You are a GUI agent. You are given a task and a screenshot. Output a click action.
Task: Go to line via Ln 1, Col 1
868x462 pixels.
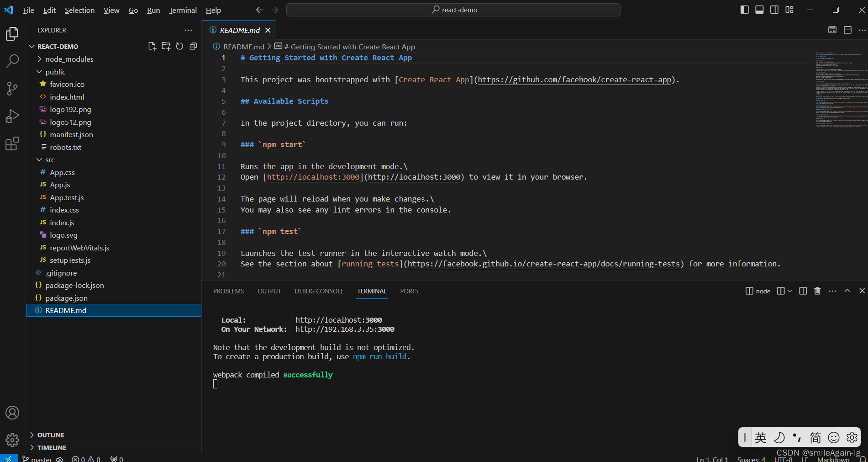(x=712, y=459)
